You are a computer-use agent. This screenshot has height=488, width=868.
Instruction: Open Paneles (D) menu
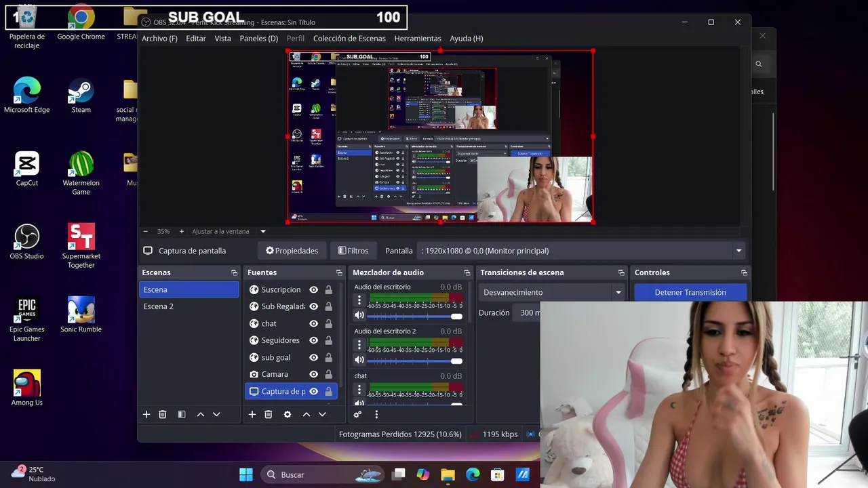(259, 39)
